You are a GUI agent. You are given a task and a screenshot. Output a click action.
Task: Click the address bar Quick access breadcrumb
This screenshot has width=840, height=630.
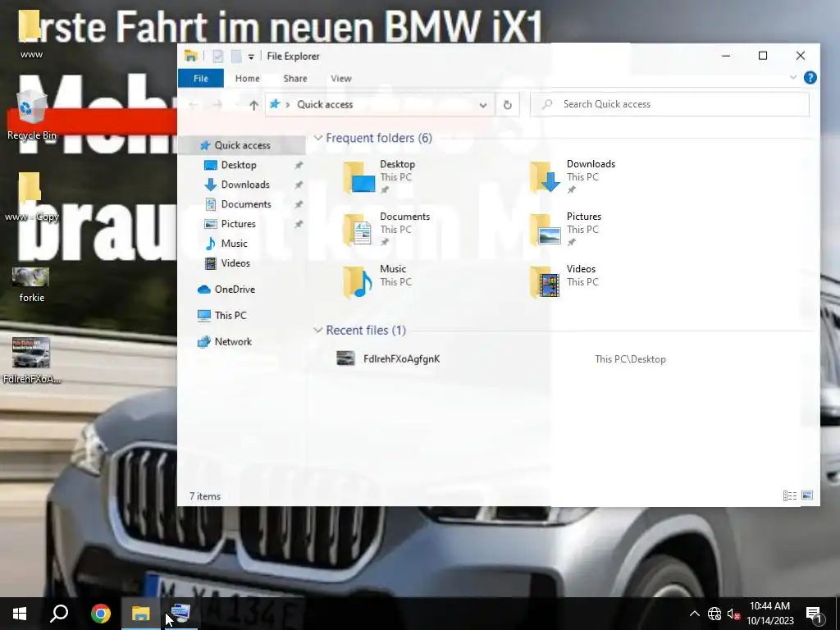click(x=325, y=104)
